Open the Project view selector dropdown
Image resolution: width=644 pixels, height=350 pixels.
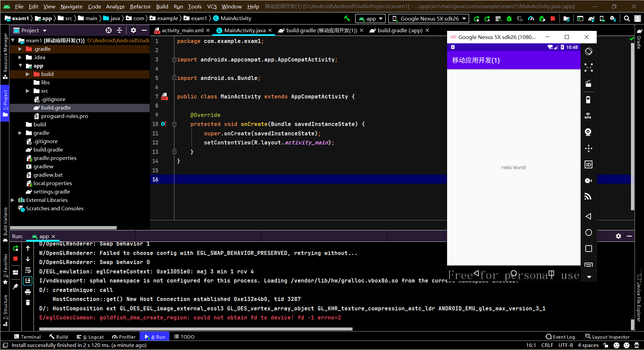30,31
